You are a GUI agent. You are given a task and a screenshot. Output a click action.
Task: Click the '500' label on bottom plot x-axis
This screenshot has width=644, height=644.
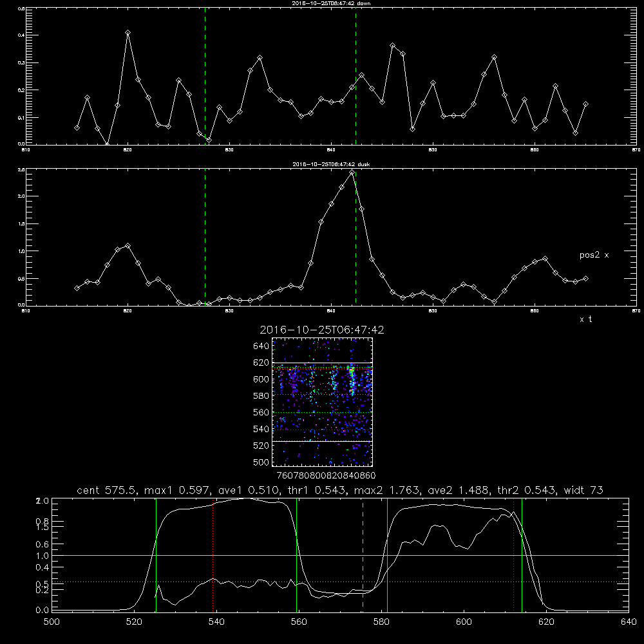[x=52, y=621]
